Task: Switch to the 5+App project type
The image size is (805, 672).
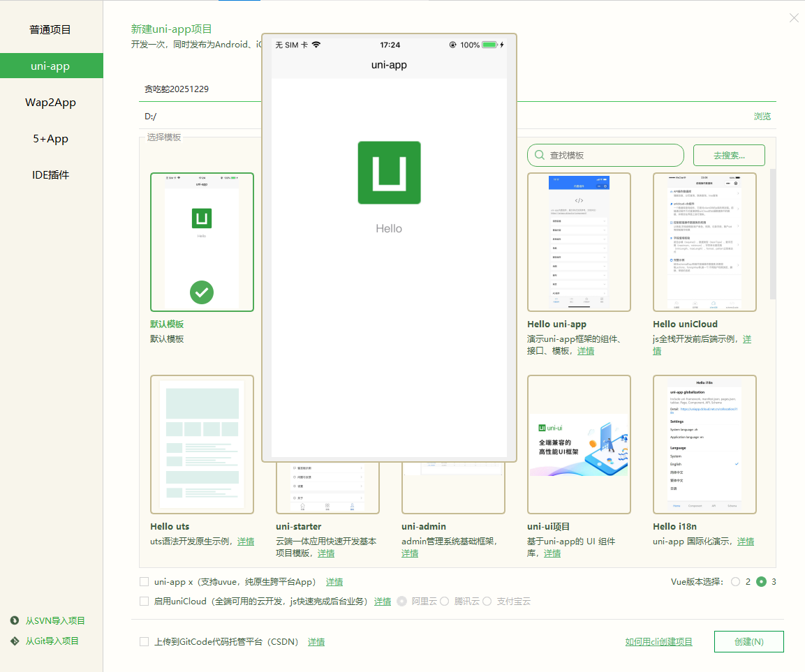Action: [x=51, y=139]
